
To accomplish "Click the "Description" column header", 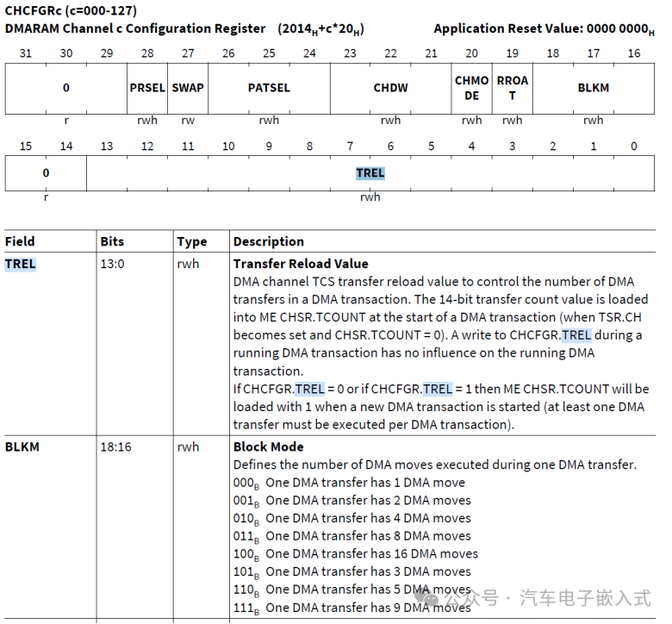I will coord(269,242).
